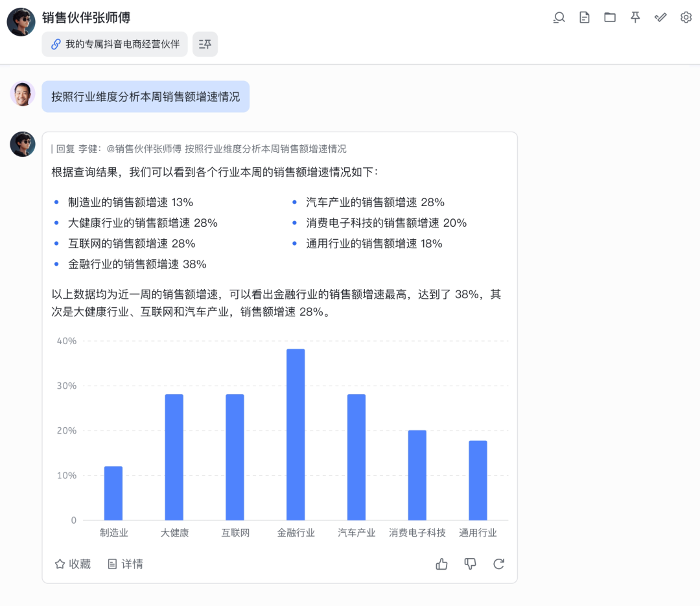
Task: Click bot avatar beside the reply
Action: [22, 145]
